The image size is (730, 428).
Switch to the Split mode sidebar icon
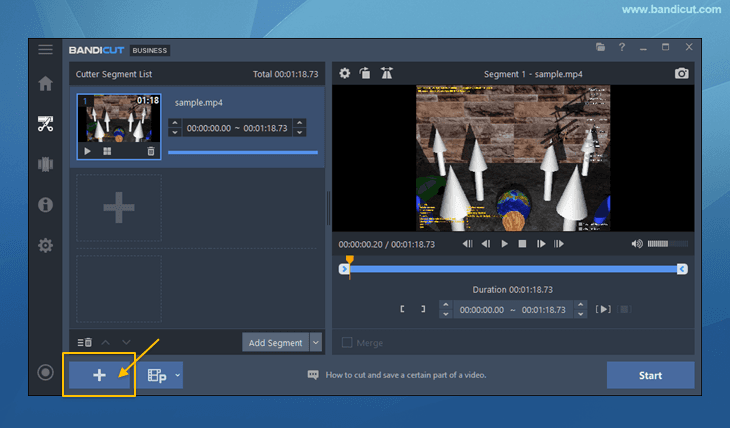click(x=45, y=164)
